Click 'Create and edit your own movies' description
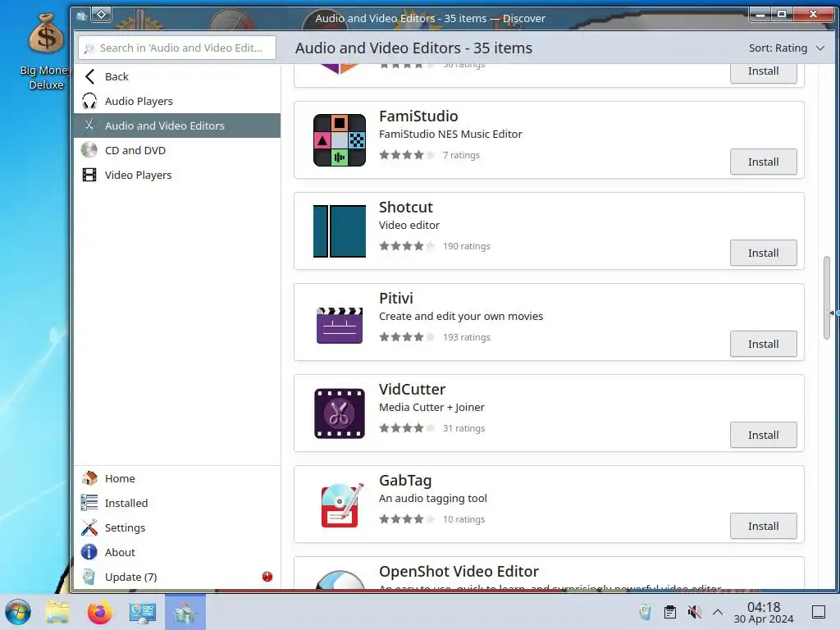This screenshot has width=840, height=630. tap(461, 316)
